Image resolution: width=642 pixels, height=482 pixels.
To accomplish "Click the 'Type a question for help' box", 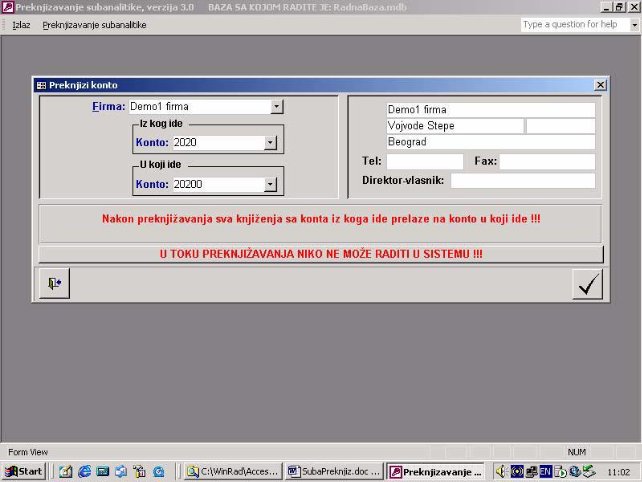I will coord(573,25).
